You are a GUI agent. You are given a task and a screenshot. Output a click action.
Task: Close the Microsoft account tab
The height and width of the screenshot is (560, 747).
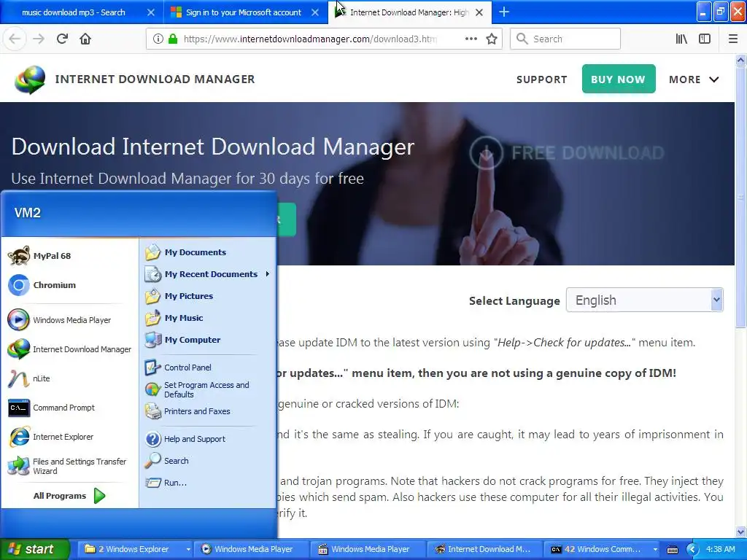click(x=315, y=13)
